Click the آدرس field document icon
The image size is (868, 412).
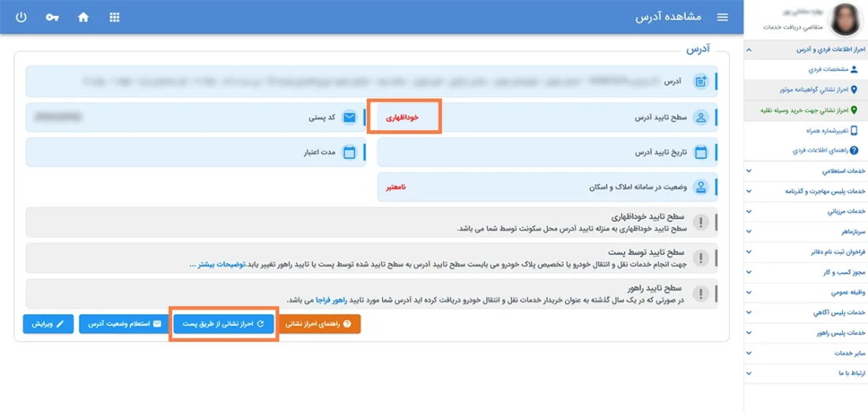click(x=702, y=81)
